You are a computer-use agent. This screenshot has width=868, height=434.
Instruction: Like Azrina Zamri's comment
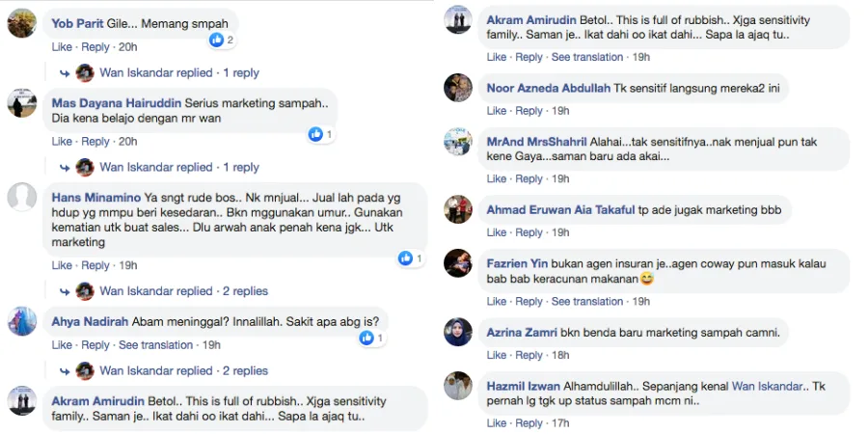[x=496, y=356]
